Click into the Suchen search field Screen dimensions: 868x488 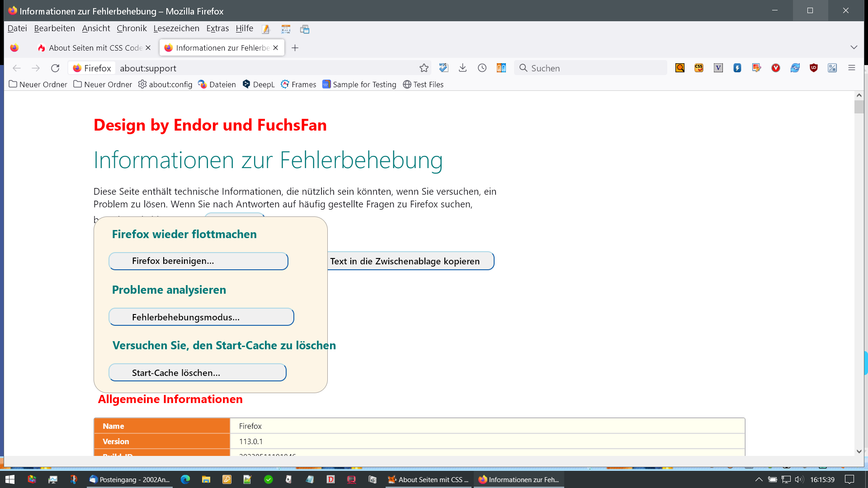(x=592, y=68)
